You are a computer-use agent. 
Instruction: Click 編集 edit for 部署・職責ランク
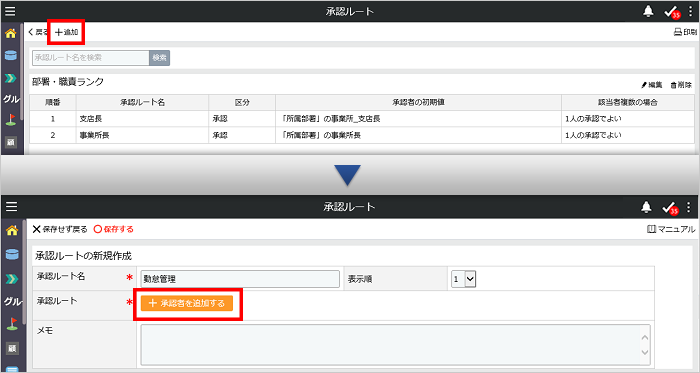[x=652, y=85]
